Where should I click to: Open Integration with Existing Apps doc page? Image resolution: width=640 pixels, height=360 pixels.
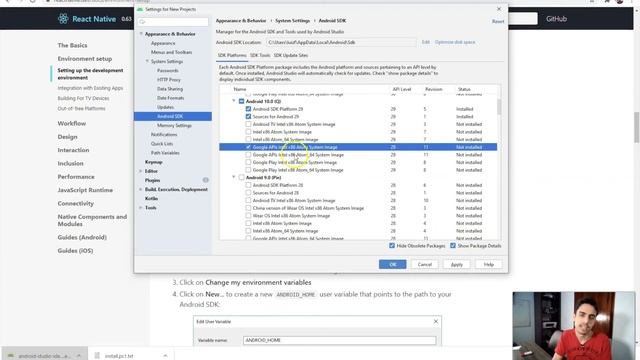(x=90, y=88)
